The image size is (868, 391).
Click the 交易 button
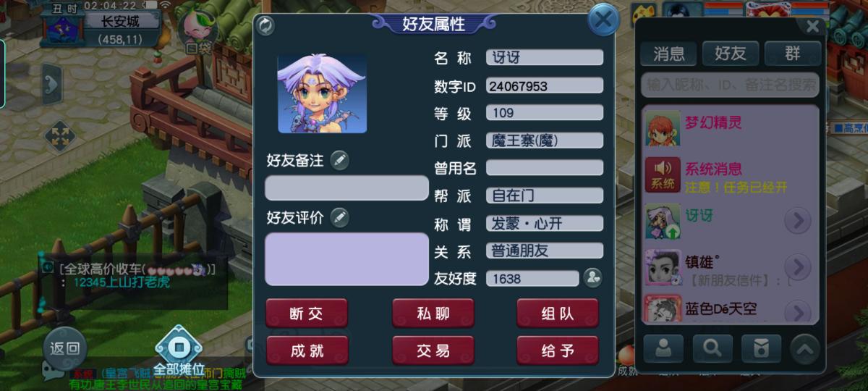[x=433, y=351]
